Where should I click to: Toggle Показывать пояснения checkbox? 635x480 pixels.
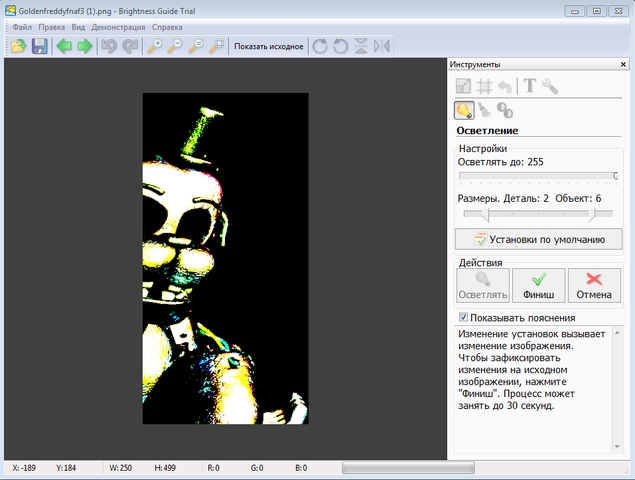(463, 317)
